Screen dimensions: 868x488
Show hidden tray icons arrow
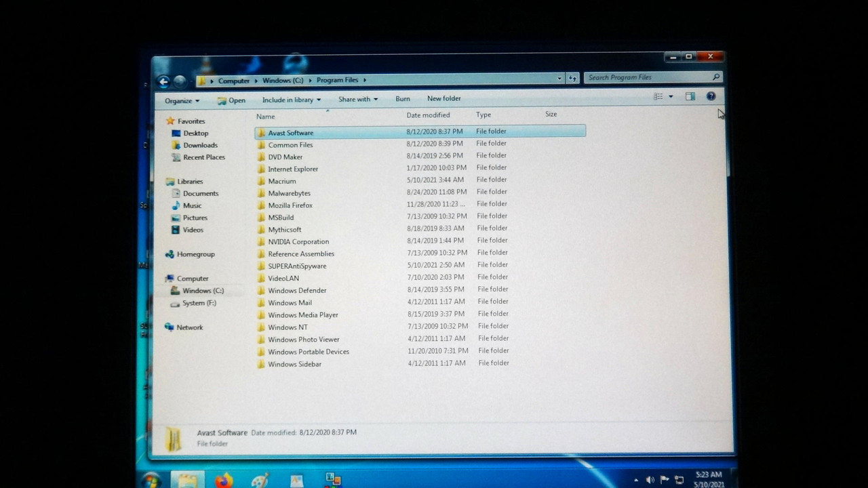pos(636,481)
